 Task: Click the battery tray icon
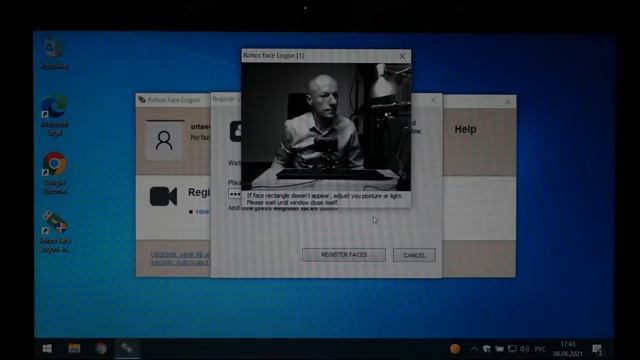tap(499, 349)
